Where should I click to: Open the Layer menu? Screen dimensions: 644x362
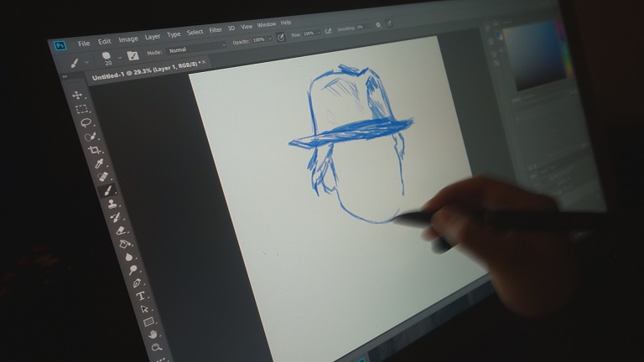[x=153, y=37]
